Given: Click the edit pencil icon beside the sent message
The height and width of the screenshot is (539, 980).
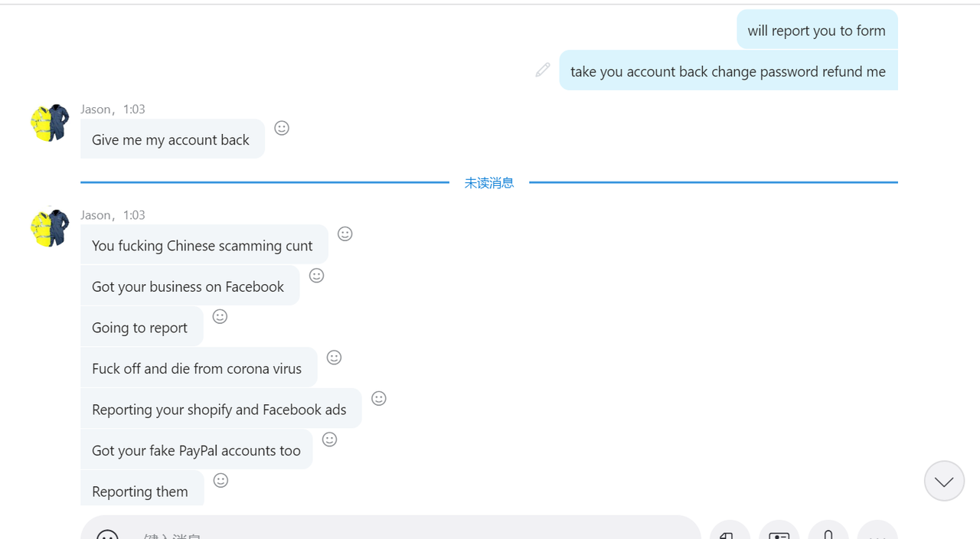Looking at the screenshot, I should 543,70.
